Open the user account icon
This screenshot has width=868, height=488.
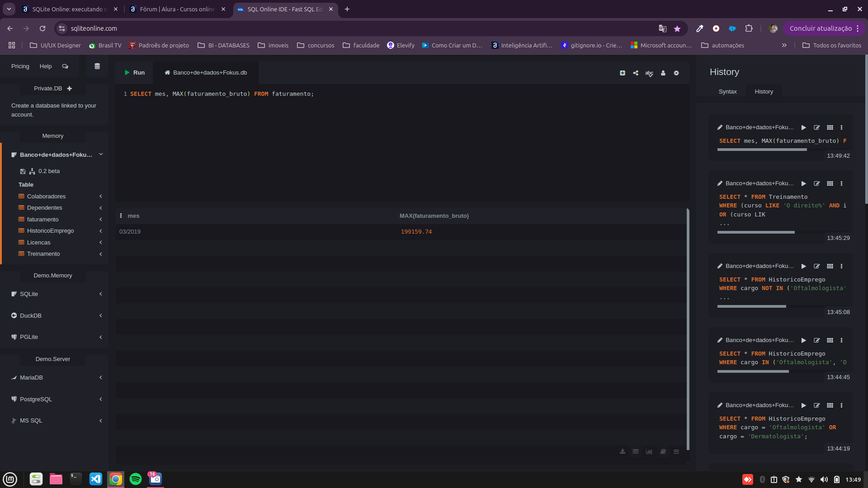tap(663, 73)
